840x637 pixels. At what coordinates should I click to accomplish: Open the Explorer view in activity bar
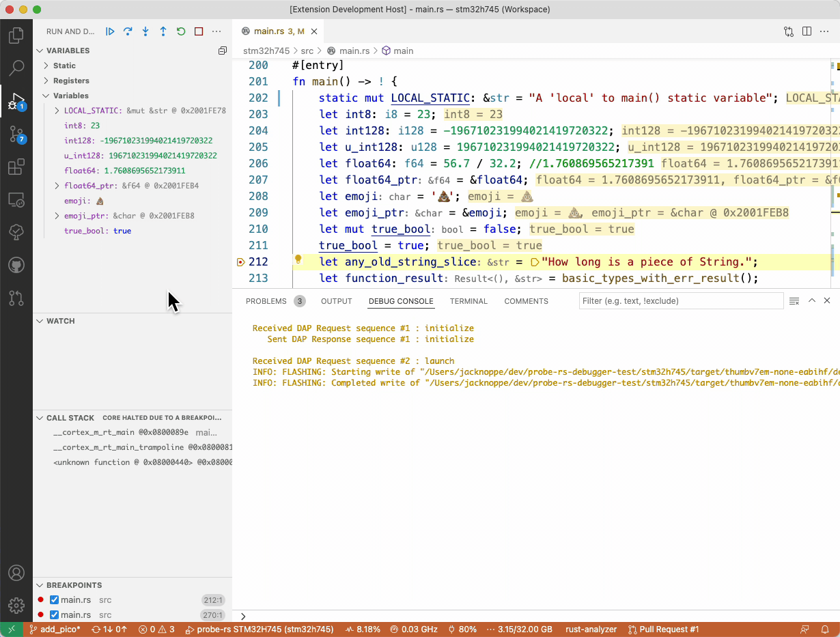(16, 36)
